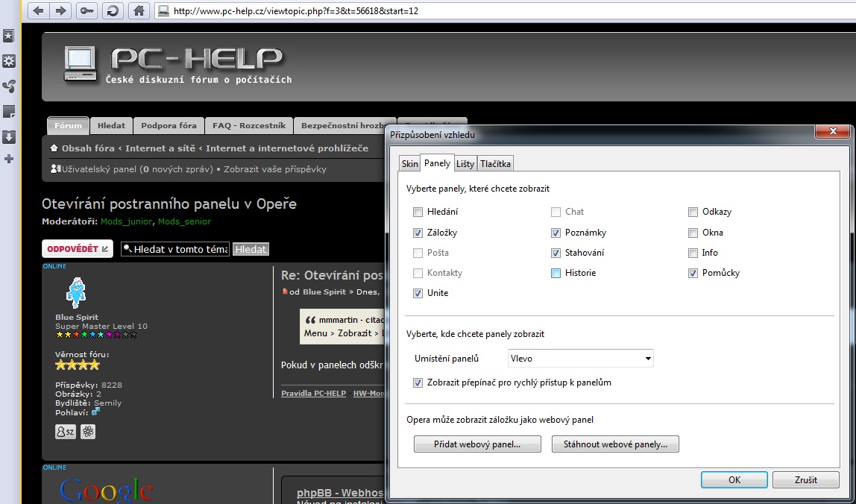Viewport: 856px width, 504px height.
Task: Open the Mods_junior moderator link
Action: pos(127,221)
